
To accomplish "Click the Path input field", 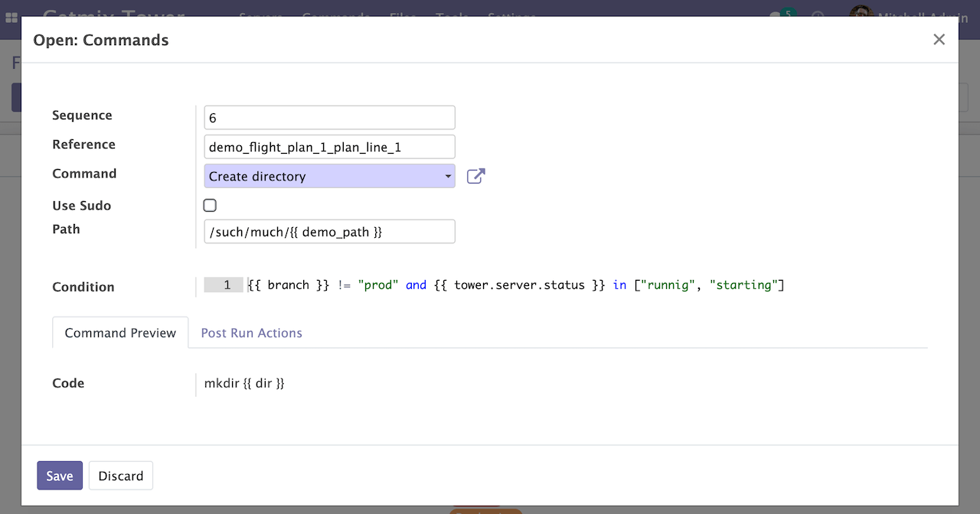I will point(330,233).
